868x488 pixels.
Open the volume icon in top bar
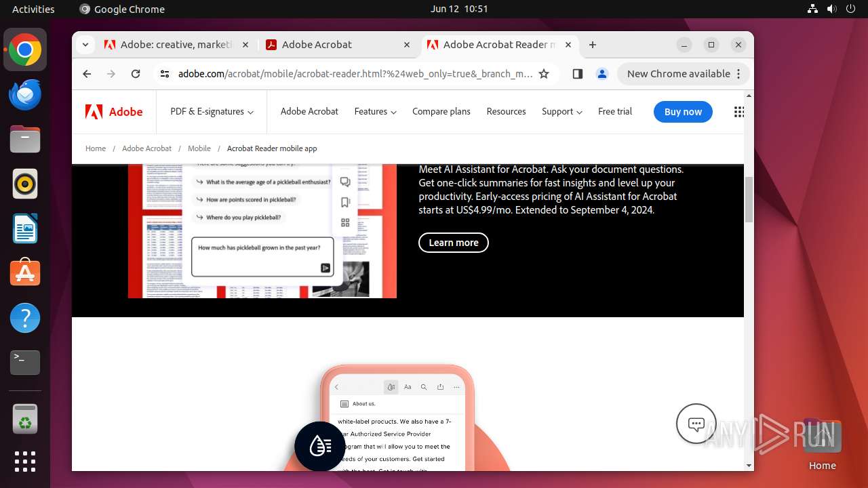(831, 9)
